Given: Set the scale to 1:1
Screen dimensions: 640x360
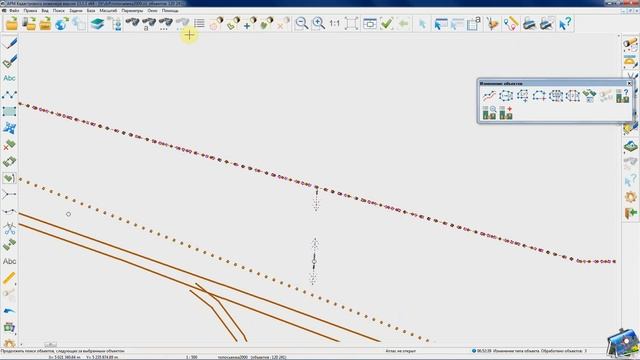Looking at the screenshot, I should [x=335, y=24].
